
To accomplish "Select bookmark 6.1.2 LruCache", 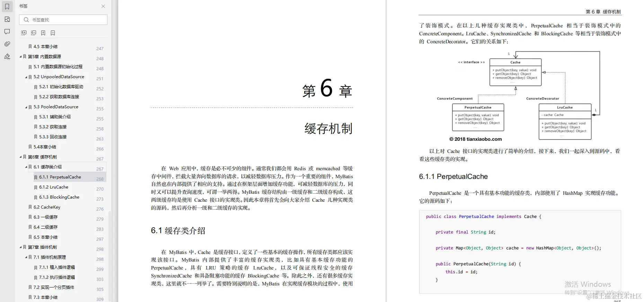I will click(54, 187).
